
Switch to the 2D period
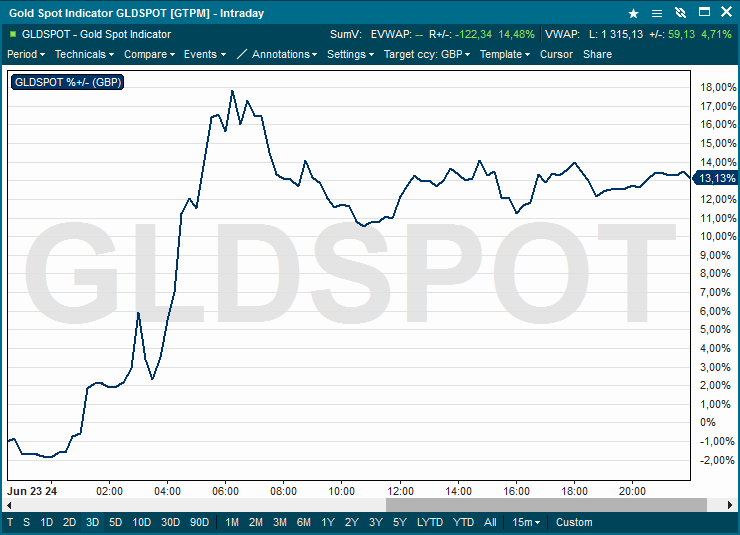tap(69, 522)
